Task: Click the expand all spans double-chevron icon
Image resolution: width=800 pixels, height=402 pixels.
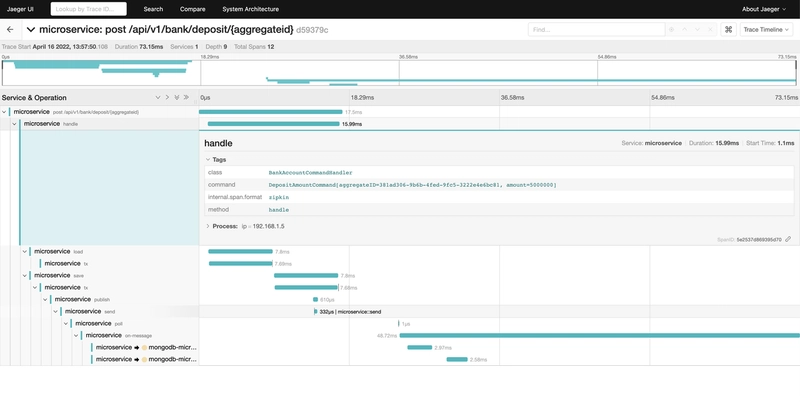Action: pyautogui.click(x=177, y=98)
